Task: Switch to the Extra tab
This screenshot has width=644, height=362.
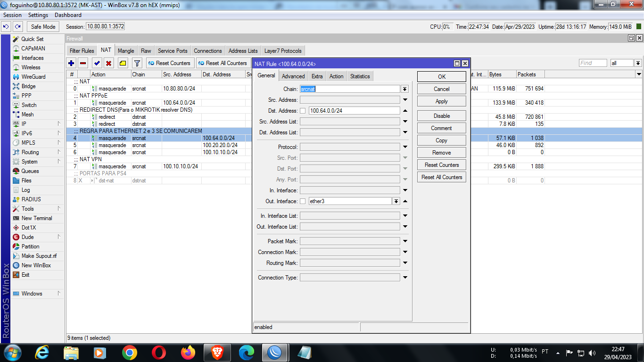Action: [x=317, y=76]
